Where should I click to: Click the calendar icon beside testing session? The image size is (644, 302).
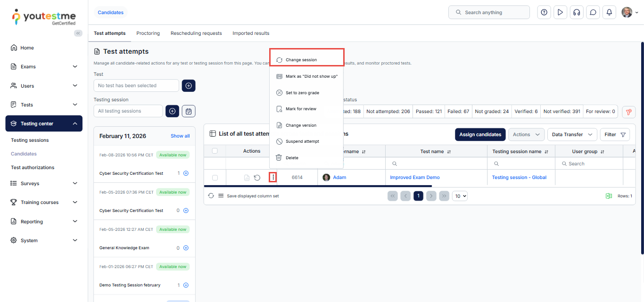pyautogui.click(x=189, y=111)
